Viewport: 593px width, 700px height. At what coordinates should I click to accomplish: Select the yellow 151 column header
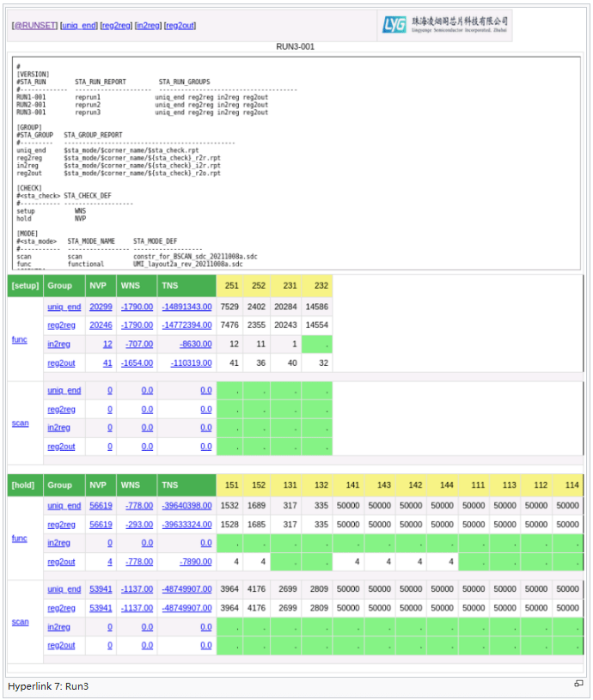point(231,484)
